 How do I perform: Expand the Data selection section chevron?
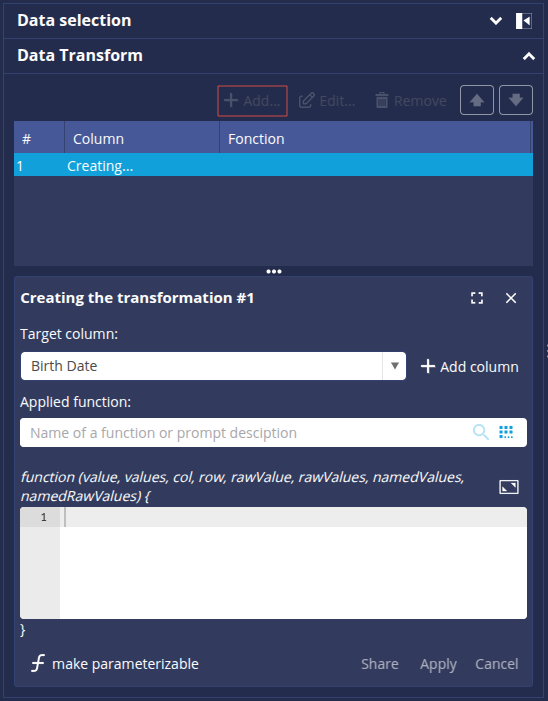[x=496, y=21]
